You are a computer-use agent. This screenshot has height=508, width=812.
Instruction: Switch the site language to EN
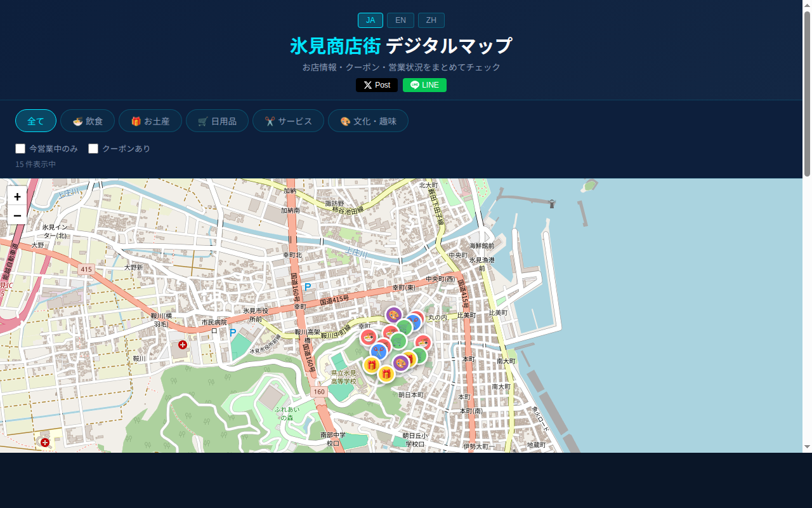[x=400, y=20]
